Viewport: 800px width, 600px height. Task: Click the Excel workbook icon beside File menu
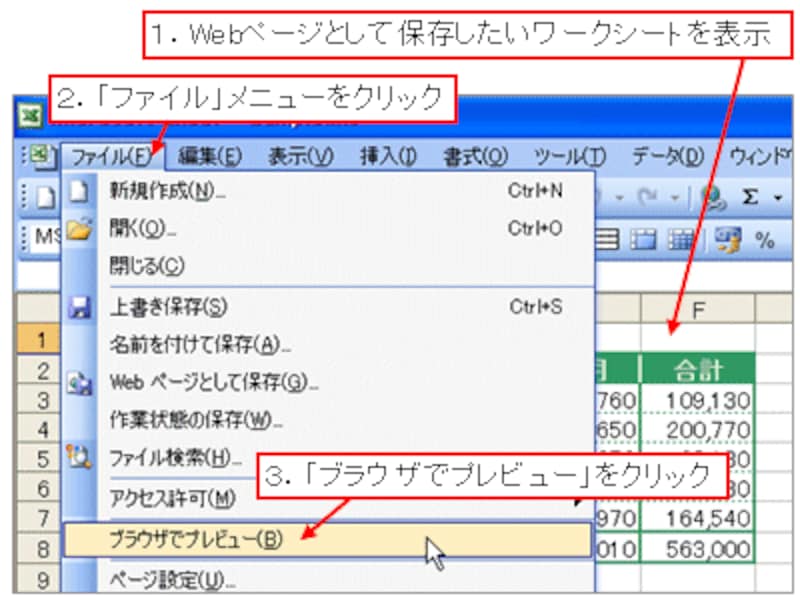[x=41, y=157]
